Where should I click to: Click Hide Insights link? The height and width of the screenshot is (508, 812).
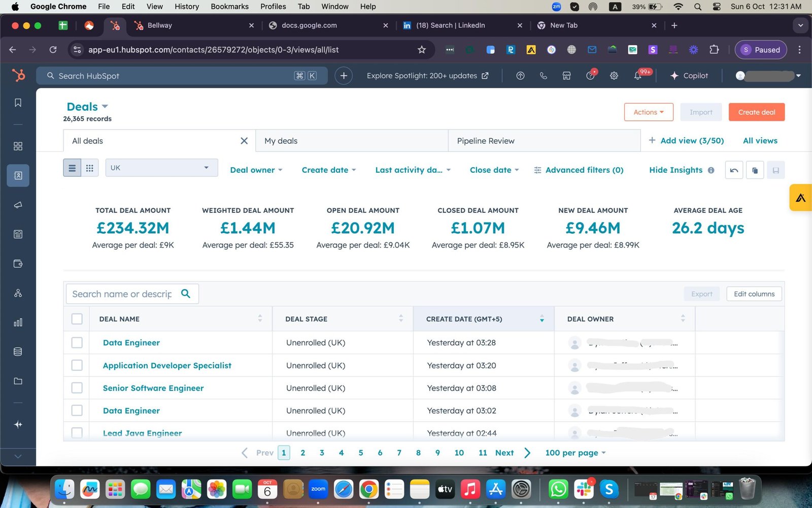click(675, 170)
